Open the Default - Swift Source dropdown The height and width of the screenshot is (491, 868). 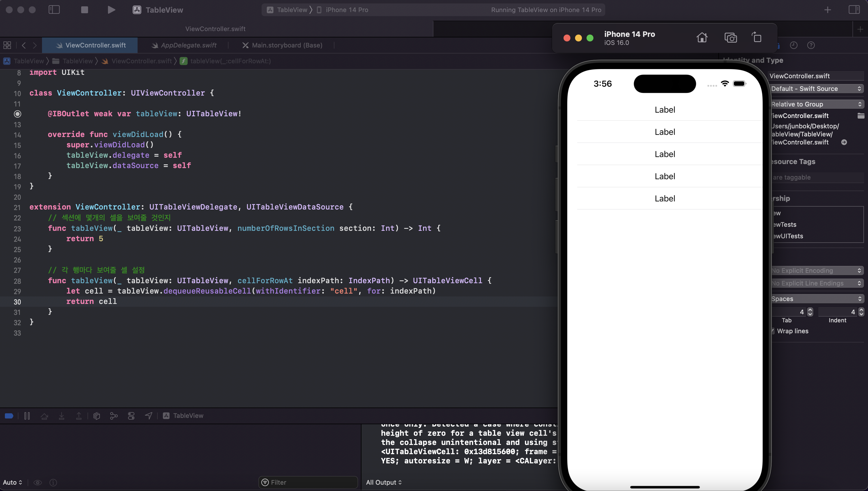pyautogui.click(x=816, y=89)
